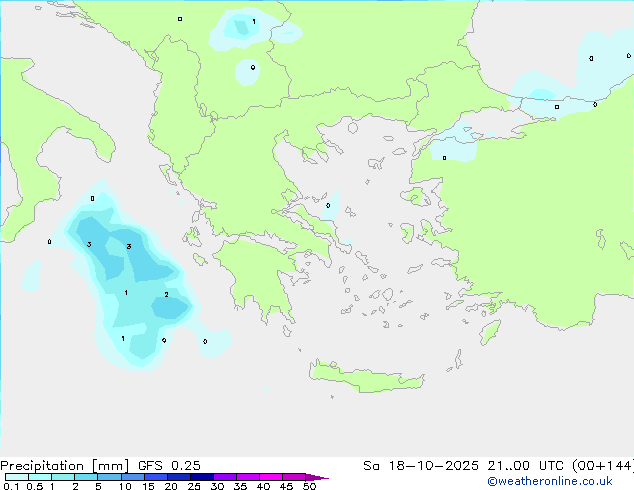Select the 45–50 mm legend swatch

294,477
